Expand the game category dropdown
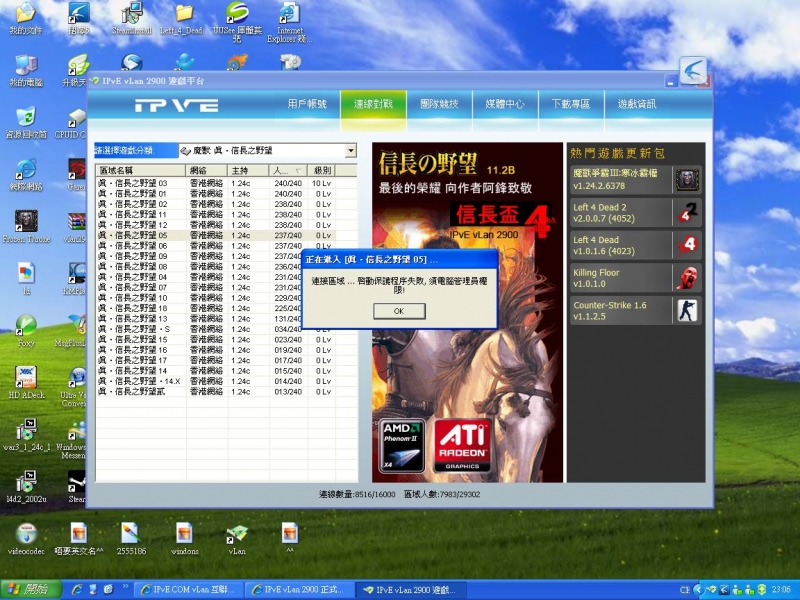This screenshot has width=800, height=600. (x=350, y=151)
